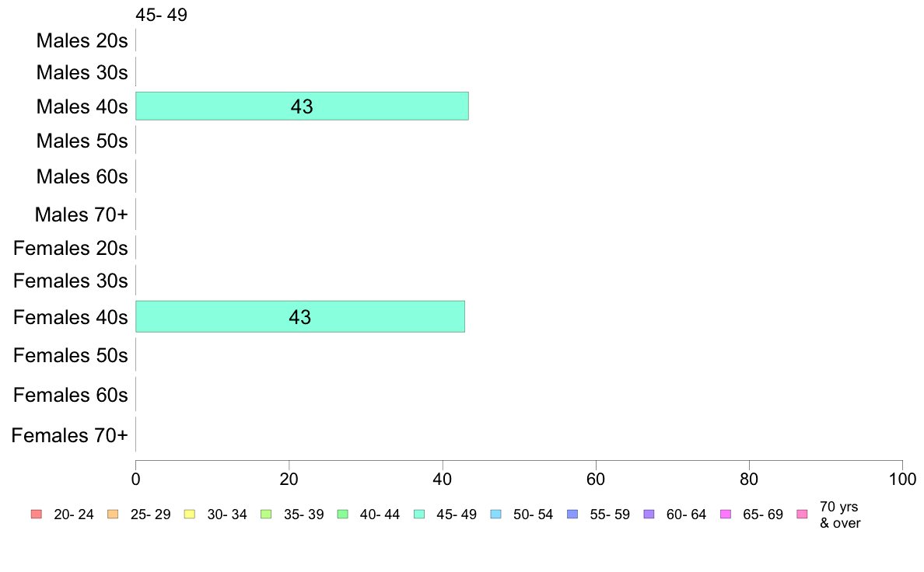Select the Males 20s row label
Screen dimensions: 924x572
tap(82, 40)
